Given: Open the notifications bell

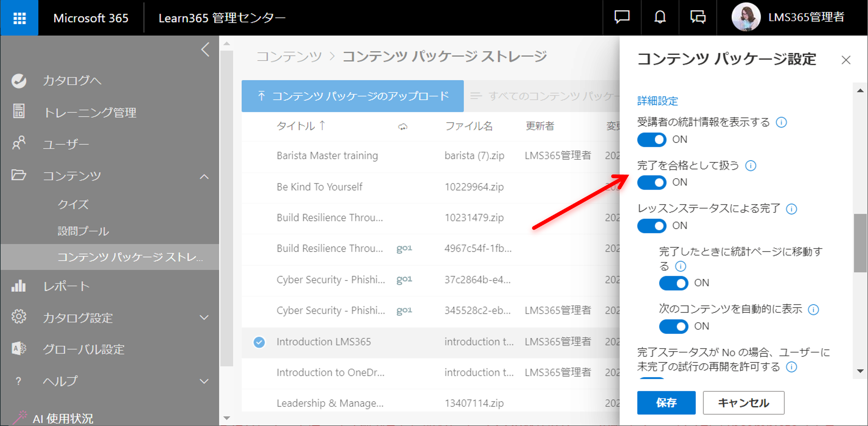Looking at the screenshot, I should [x=660, y=17].
